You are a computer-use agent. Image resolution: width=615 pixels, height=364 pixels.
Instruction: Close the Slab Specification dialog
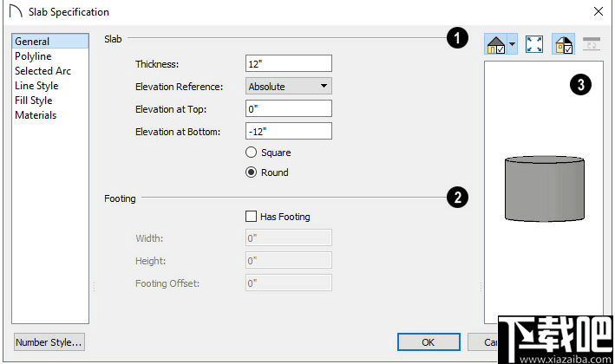coord(598,12)
